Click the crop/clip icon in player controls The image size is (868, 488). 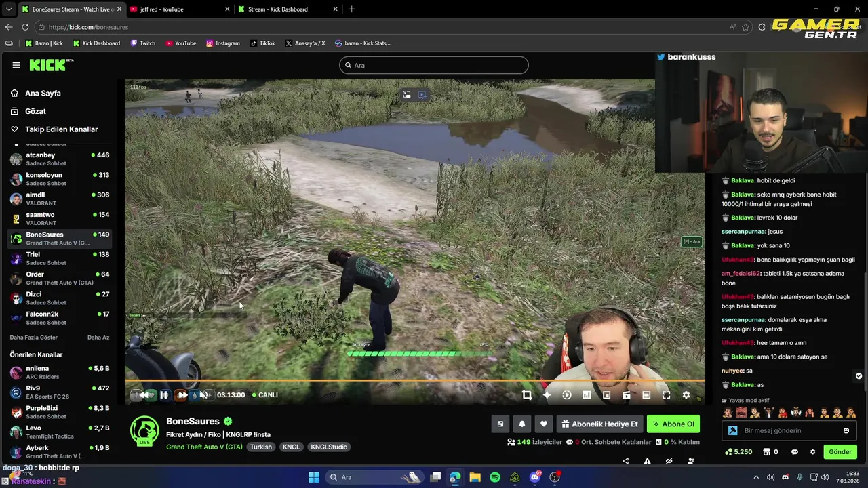click(527, 395)
